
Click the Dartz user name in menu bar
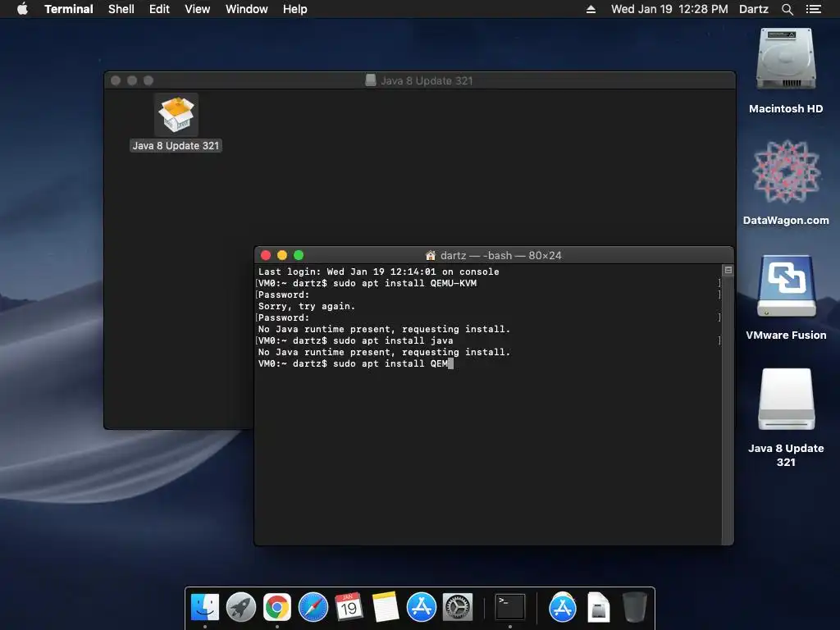click(x=753, y=9)
